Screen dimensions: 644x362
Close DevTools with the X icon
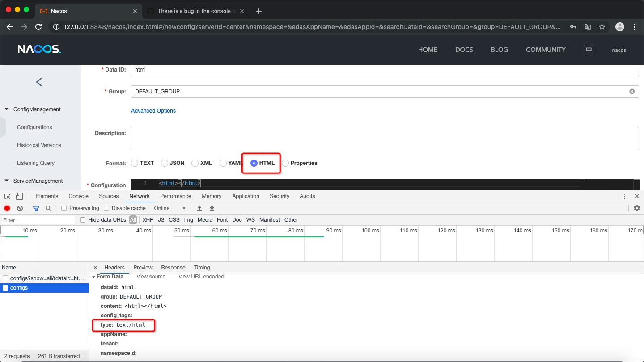click(x=637, y=196)
